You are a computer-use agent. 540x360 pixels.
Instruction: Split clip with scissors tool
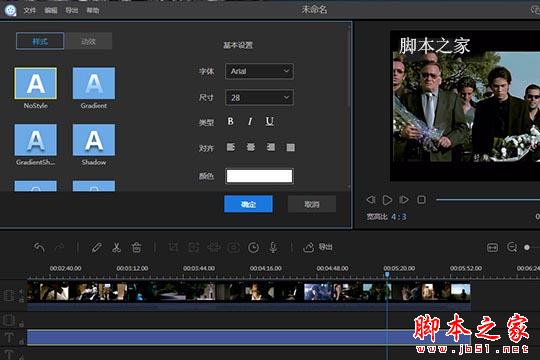coord(116,247)
